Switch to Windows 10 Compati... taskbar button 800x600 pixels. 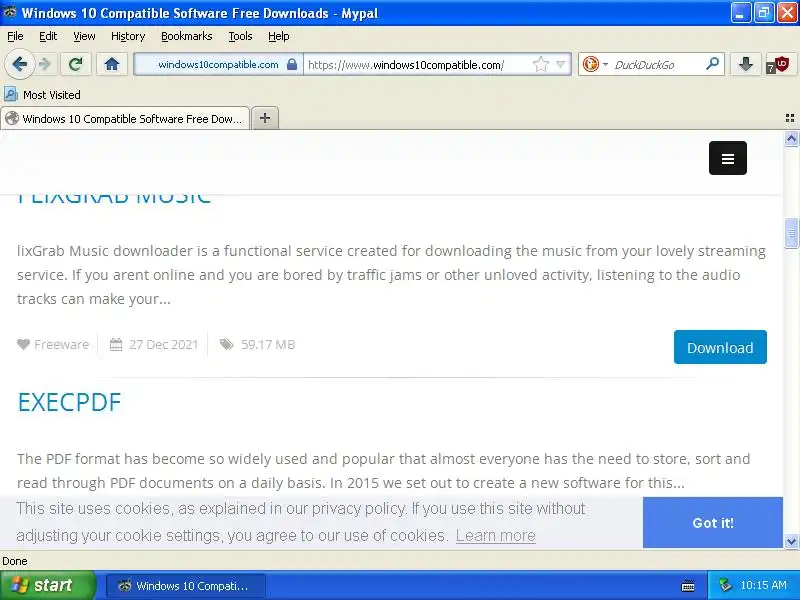(186, 586)
